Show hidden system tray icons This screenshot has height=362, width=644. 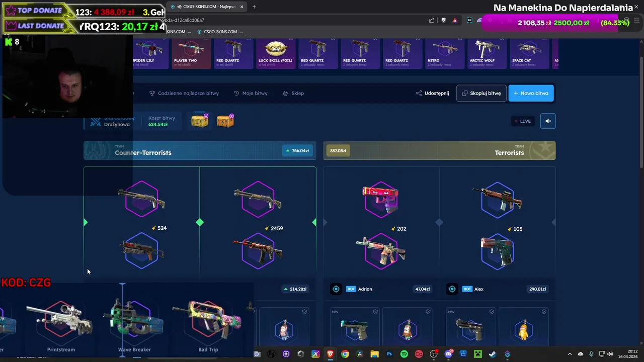point(570,354)
